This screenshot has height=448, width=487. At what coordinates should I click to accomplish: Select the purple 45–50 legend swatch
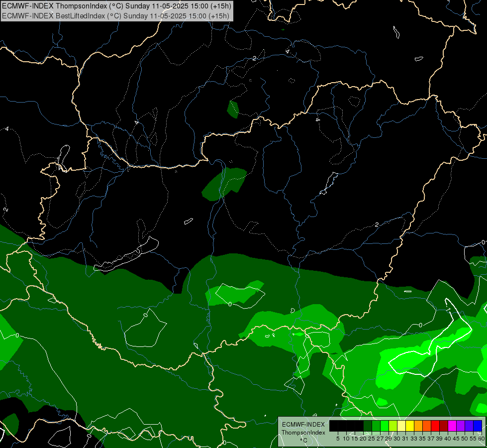(461, 426)
